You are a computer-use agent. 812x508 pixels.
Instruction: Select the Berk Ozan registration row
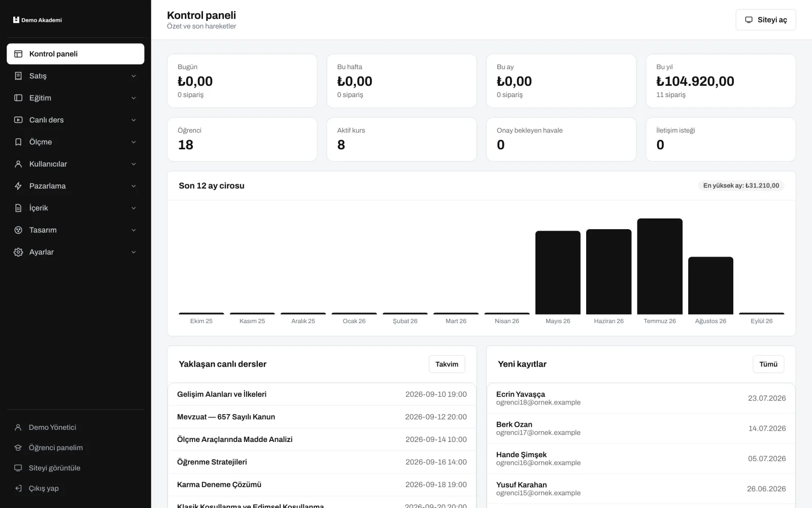click(x=641, y=428)
